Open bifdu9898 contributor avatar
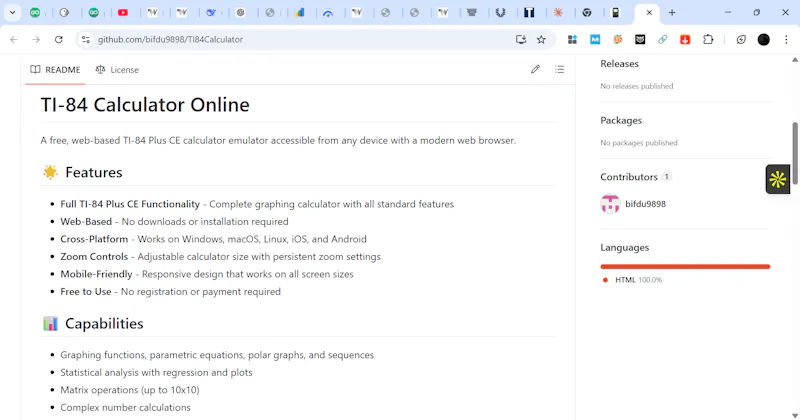Image resolution: width=800 pixels, height=420 pixels. click(610, 204)
